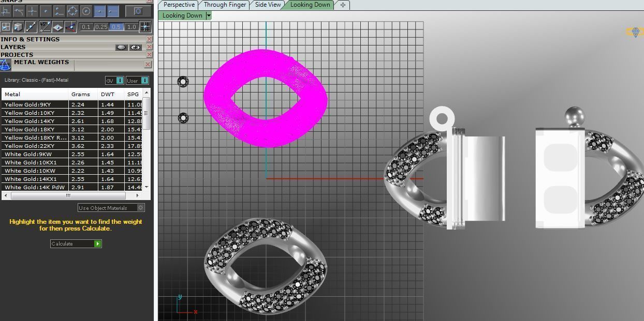Toggle the single point snap icon
The height and width of the screenshot is (321, 644).
coord(46,11)
